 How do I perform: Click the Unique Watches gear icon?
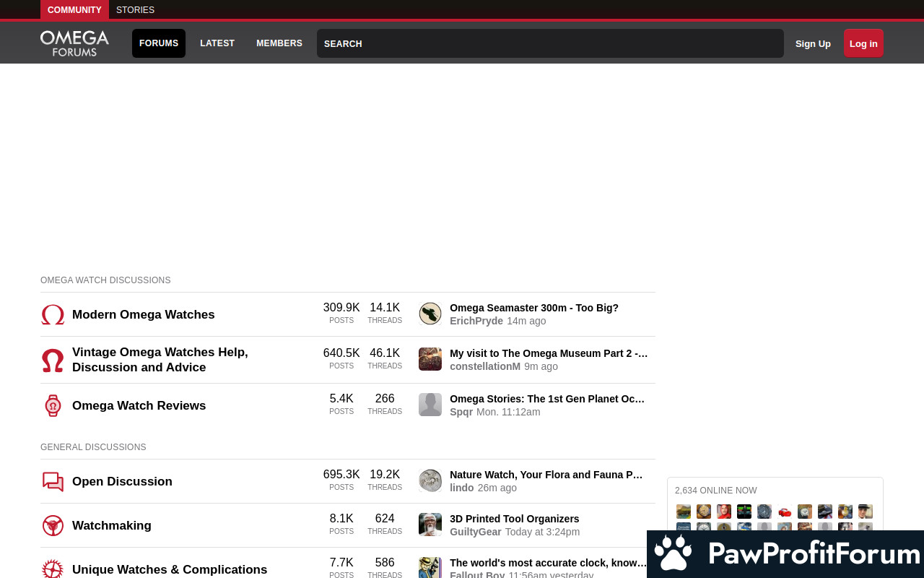(x=53, y=569)
